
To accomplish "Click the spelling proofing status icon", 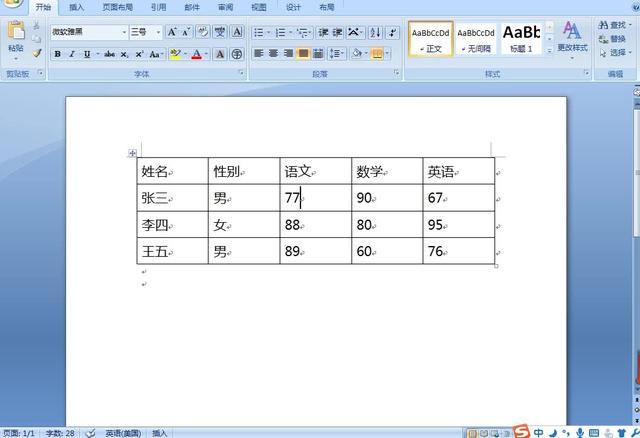I will click(x=91, y=433).
